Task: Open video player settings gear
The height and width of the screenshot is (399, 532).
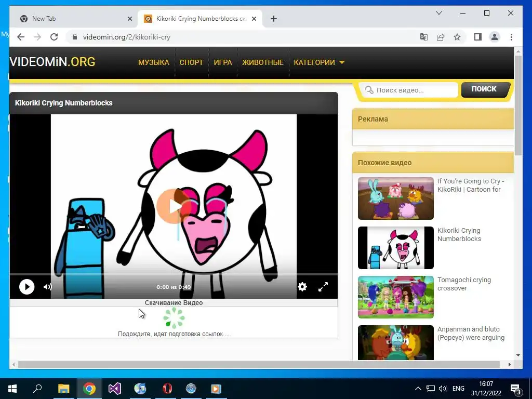Action: click(302, 287)
